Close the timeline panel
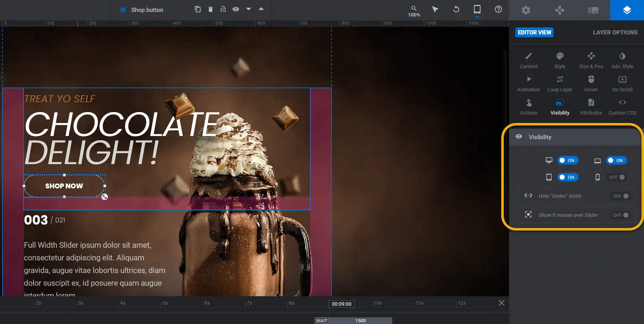 [502, 303]
